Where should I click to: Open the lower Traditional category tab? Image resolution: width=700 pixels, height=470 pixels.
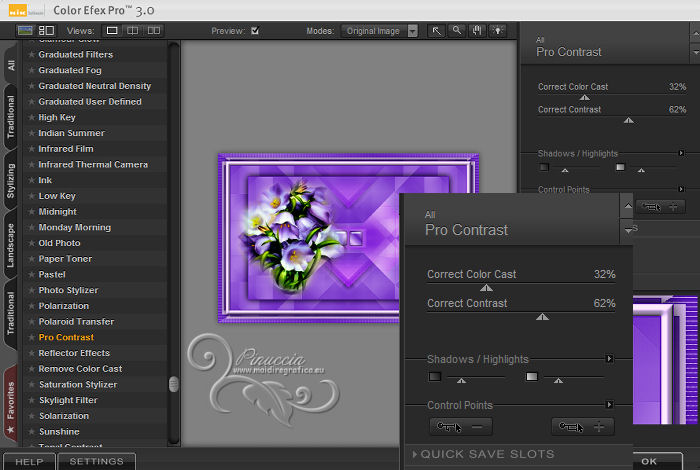(11, 313)
